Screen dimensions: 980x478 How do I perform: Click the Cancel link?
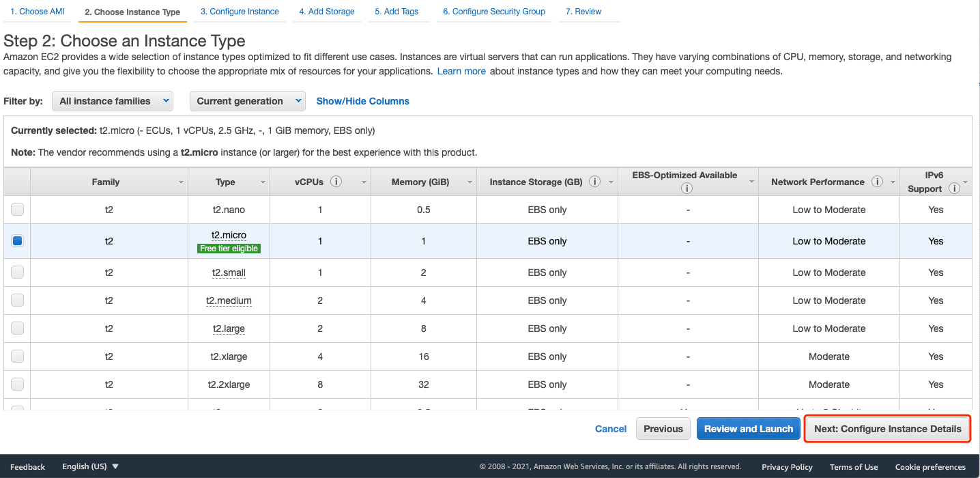pyautogui.click(x=611, y=429)
